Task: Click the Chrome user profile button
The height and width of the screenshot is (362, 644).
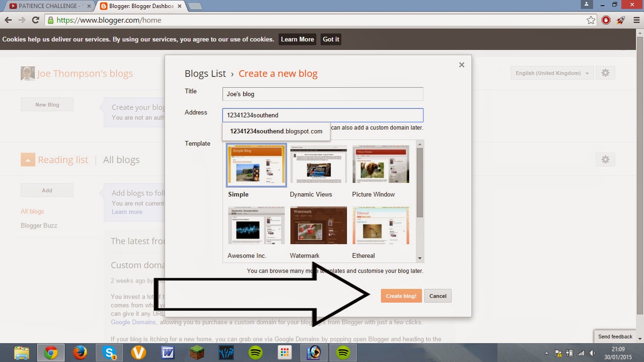Action: [586, 4]
